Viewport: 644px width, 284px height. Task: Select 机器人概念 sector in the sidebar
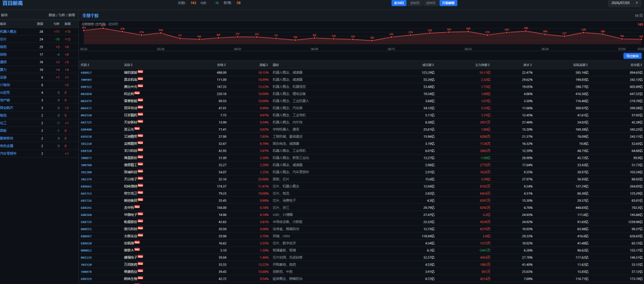8,31
